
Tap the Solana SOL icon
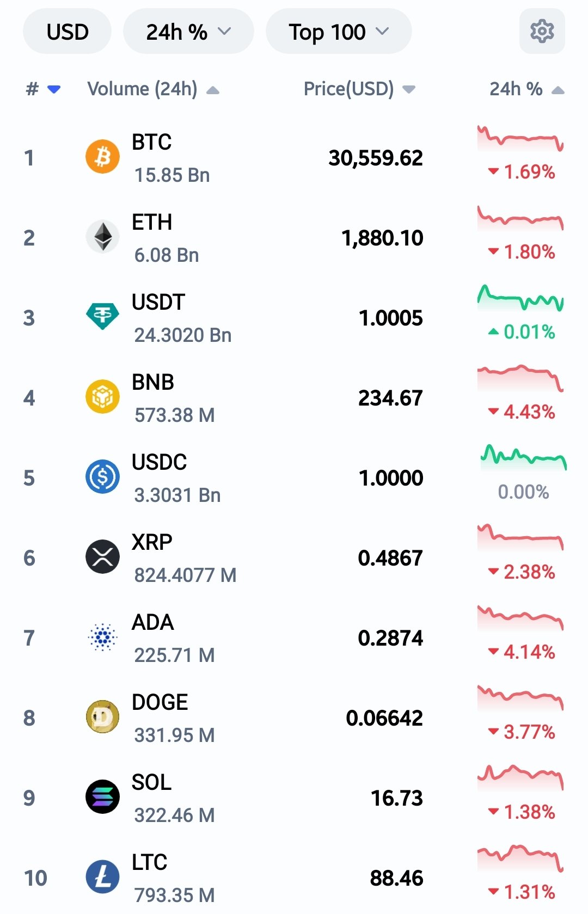click(102, 797)
